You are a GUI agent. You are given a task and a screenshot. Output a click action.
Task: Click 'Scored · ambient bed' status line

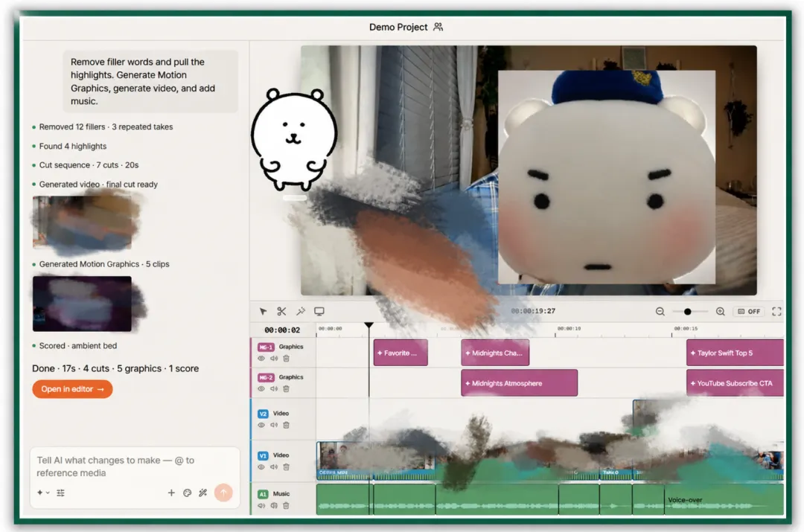click(x=78, y=345)
